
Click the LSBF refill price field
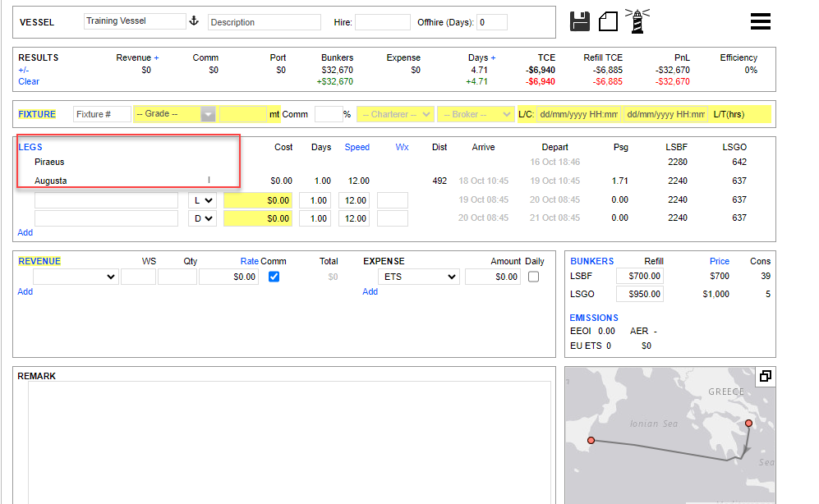click(640, 277)
